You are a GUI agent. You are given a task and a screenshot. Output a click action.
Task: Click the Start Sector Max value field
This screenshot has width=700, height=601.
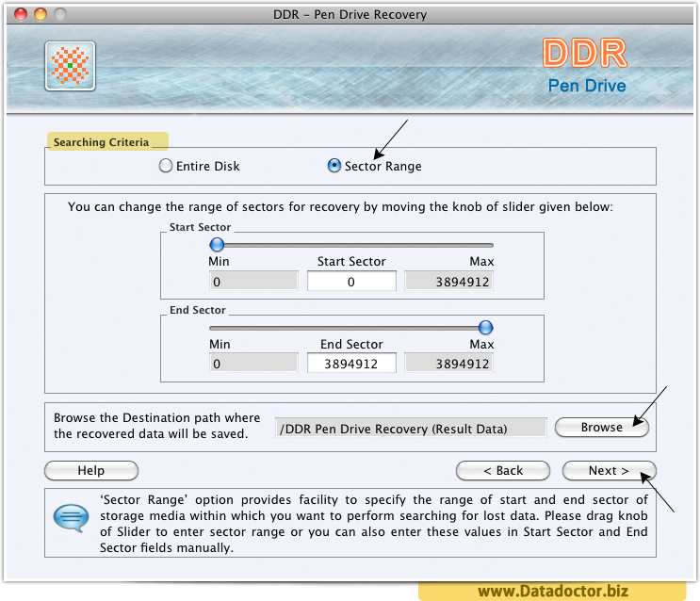coord(448,282)
